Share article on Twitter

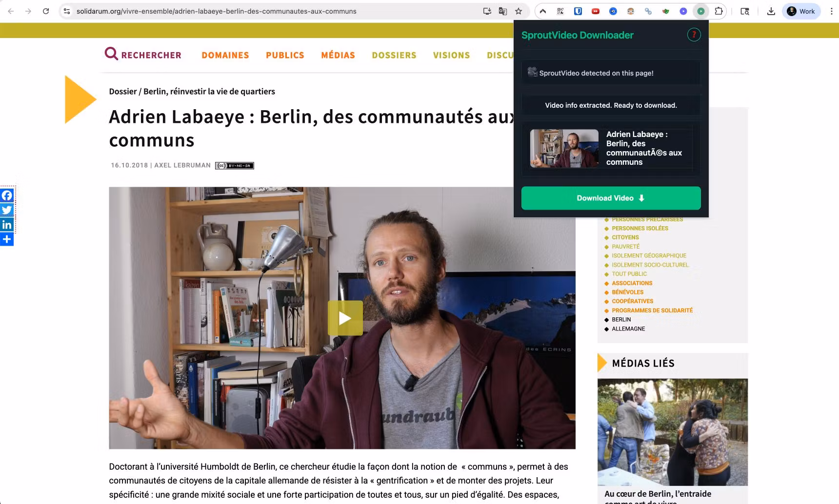point(7,210)
